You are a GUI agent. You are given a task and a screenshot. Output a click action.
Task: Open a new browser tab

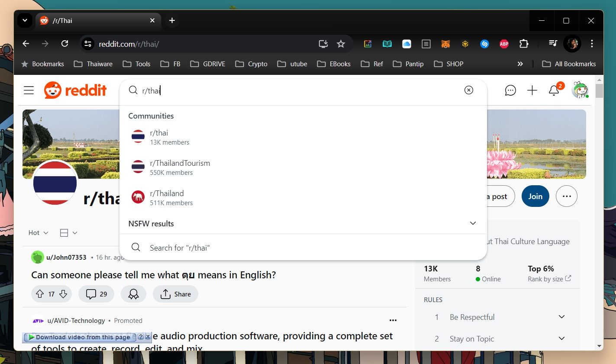(172, 20)
